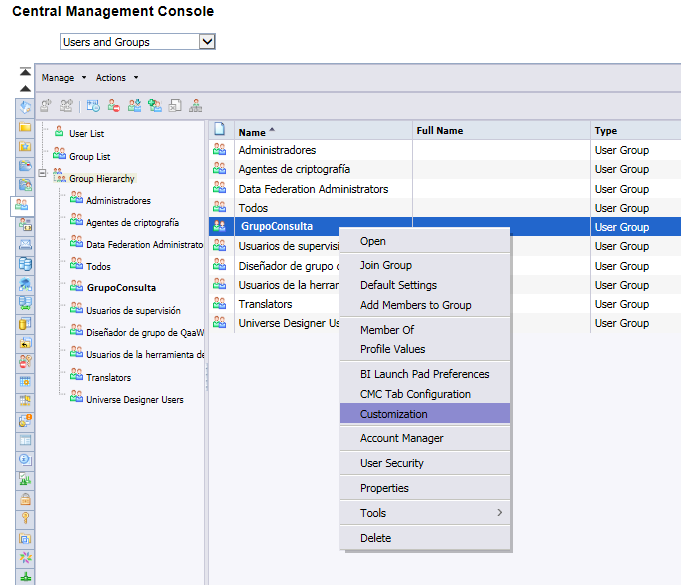
Task: Open the Manage menu dropdown
Action: 64,78
